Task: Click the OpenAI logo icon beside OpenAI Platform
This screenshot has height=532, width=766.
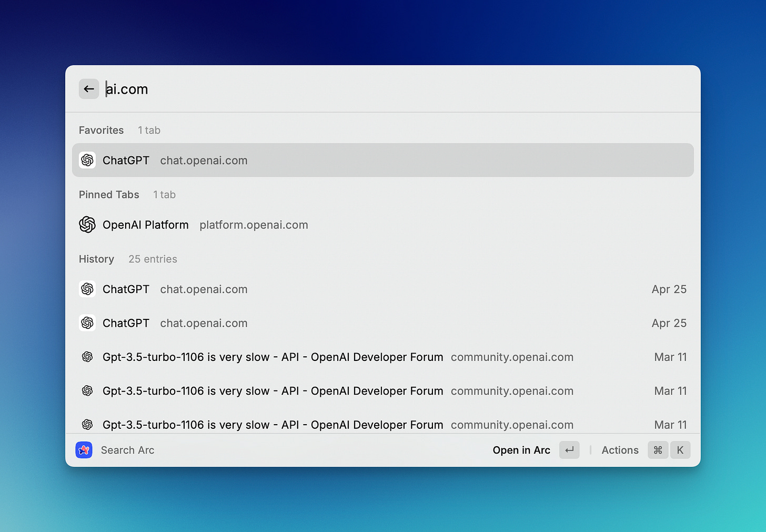Action: coord(87,225)
